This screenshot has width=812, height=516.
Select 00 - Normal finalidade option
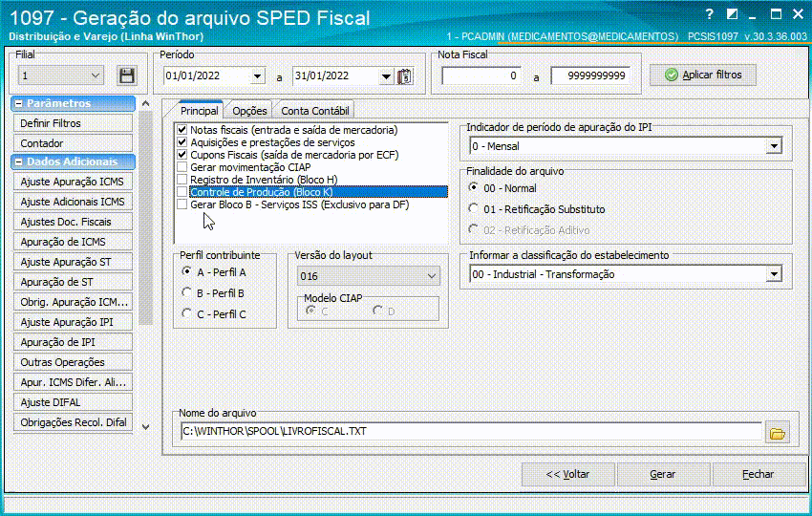pyautogui.click(x=473, y=187)
